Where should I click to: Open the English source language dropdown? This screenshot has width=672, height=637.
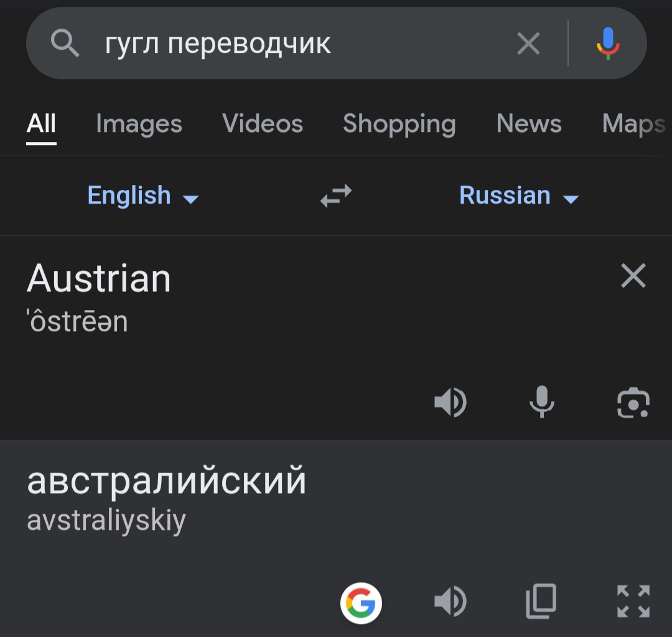(x=142, y=196)
